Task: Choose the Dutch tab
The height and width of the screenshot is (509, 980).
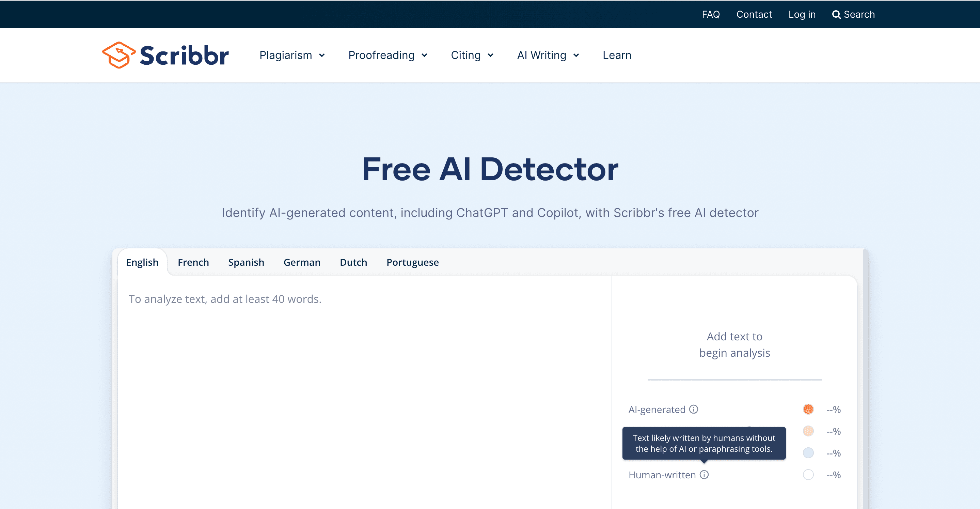Action: click(353, 262)
